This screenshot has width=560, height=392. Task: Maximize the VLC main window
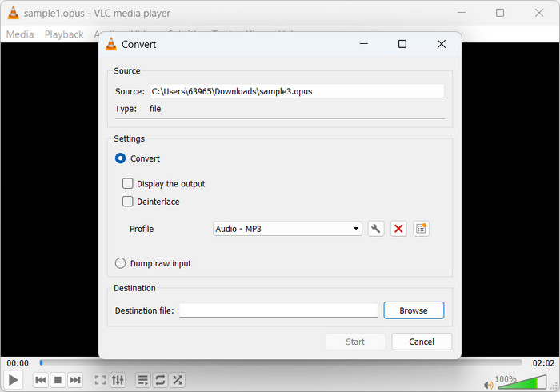pos(500,13)
